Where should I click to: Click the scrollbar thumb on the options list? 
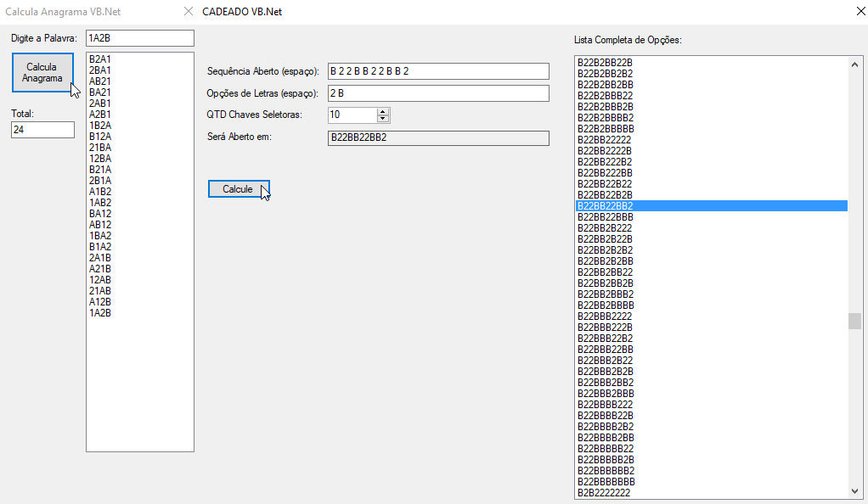pos(855,322)
